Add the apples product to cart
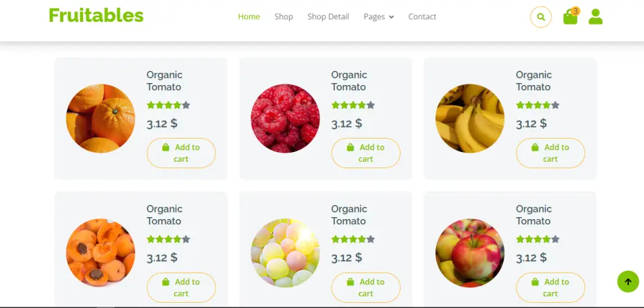 coord(551,287)
